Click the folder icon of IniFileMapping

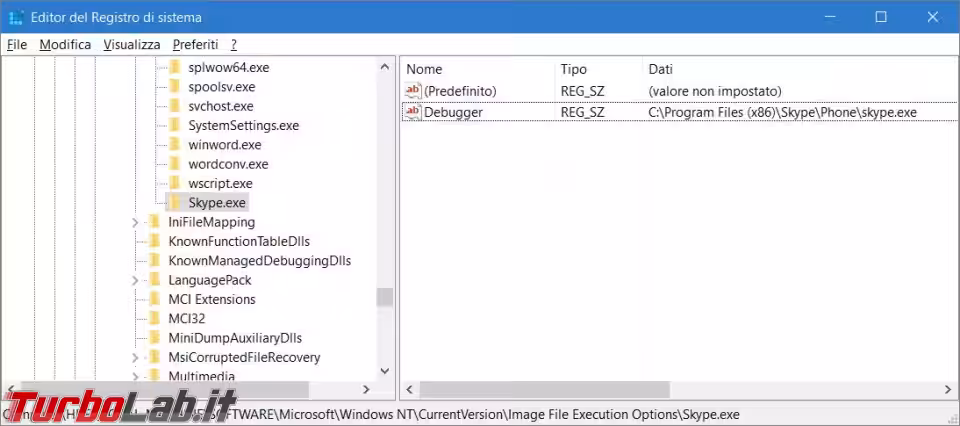[155, 222]
